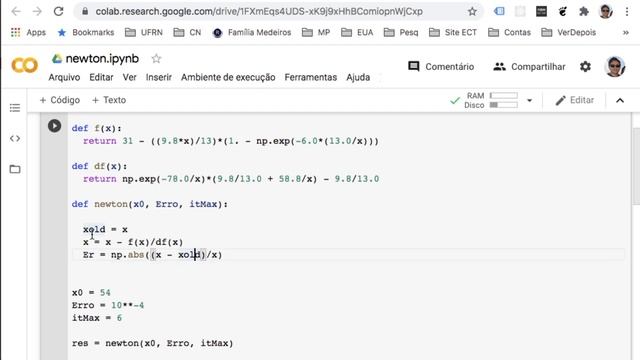This screenshot has width=640, height=360.
Task: Go forward in browser history
Action: click(x=37, y=11)
